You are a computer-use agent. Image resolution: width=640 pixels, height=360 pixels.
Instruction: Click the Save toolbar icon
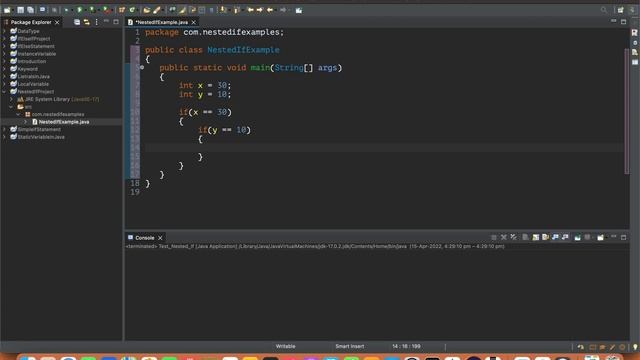click(20, 10)
